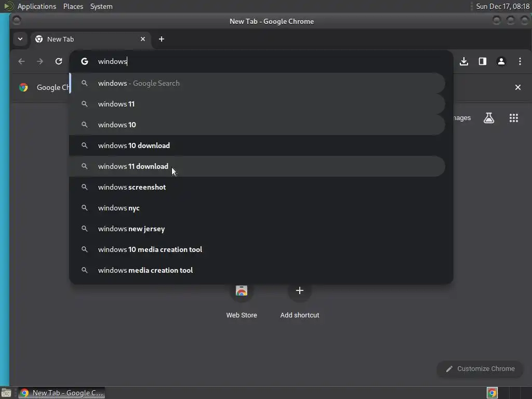532x399 pixels.
Task: Open the Chrome downloads icon
Action: [x=464, y=61]
